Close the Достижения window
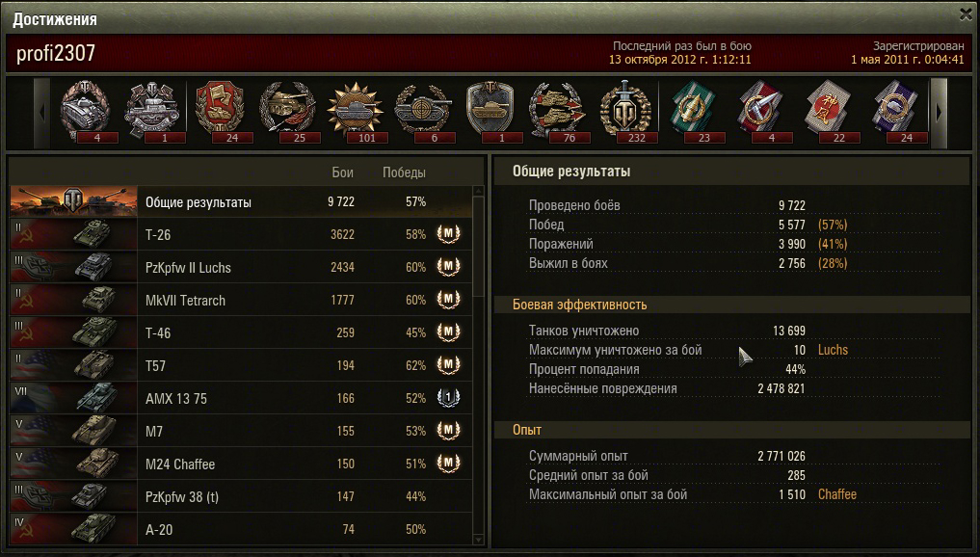The width and height of the screenshot is (980, 557). pyautogui.click(x=966, y=15)
